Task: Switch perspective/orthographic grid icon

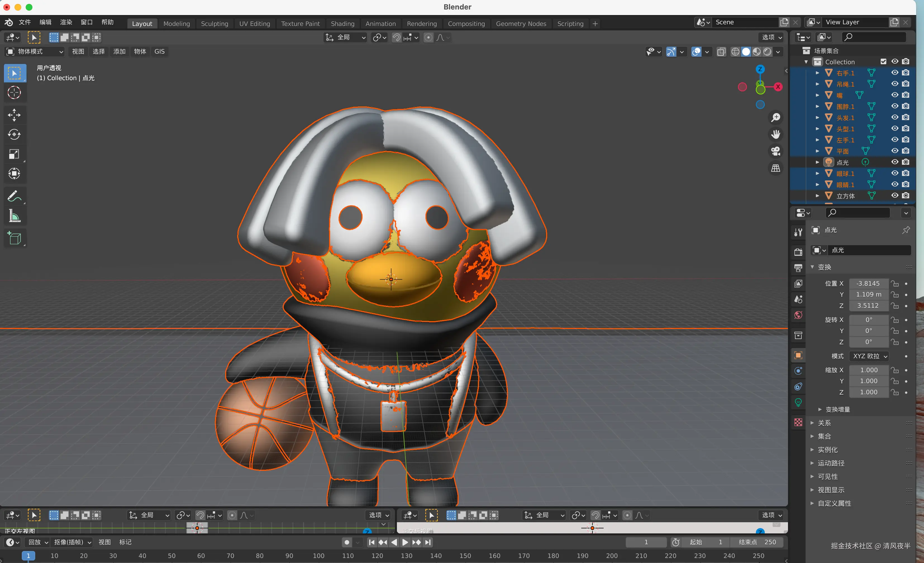Action: (775, 168)
